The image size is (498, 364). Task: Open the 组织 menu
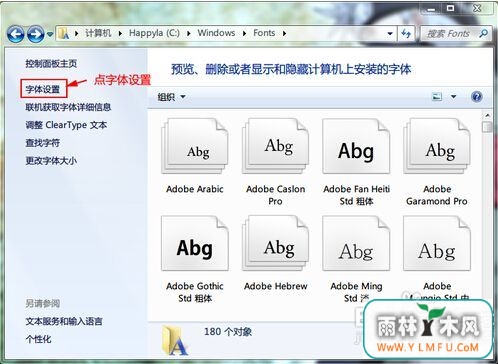pos(171,97)
